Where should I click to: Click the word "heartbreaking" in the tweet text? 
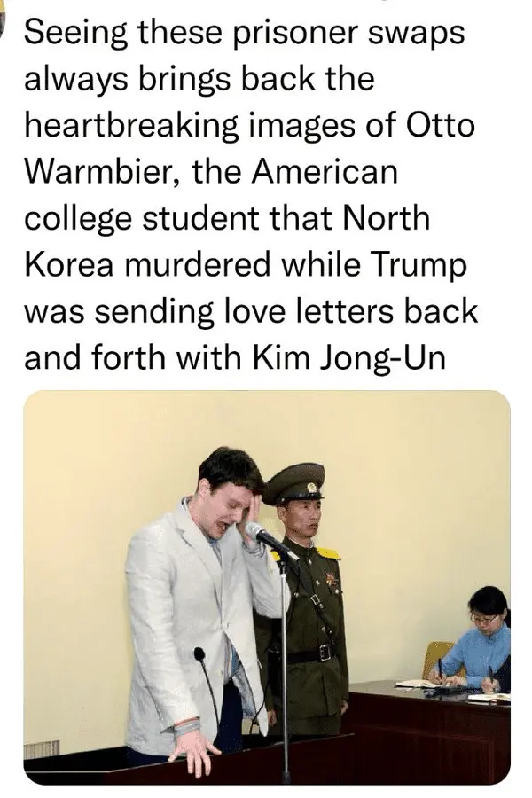[131, 126]
